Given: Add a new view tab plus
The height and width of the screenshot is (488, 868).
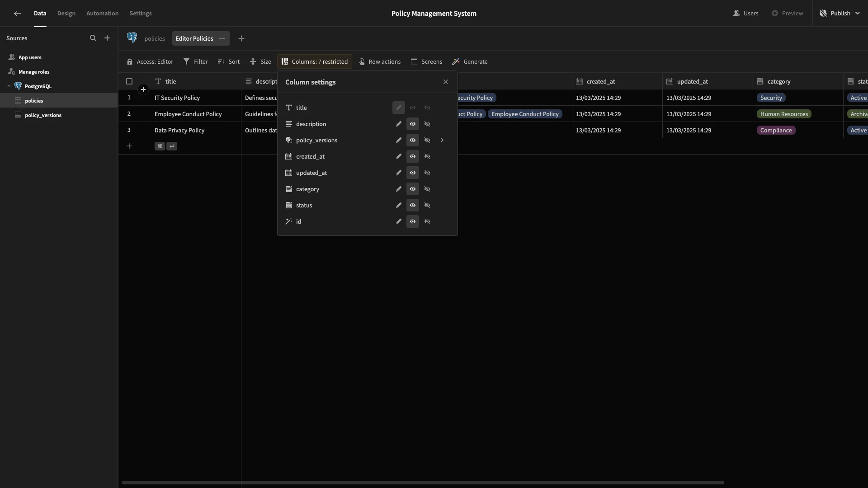Looking at the screenshot, I should 241,38.
